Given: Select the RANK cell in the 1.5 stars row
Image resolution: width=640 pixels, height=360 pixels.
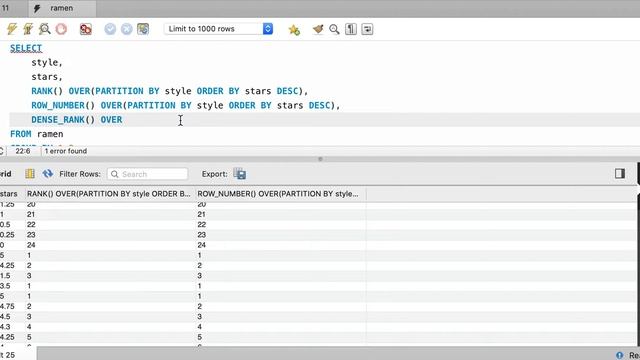Looking at the screenshot, I should point(111,276).
